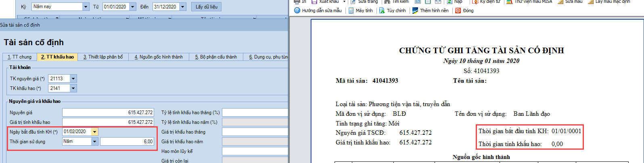Viewport: 644px width, 163px height.
Task: Open Thư viện mẫu MISA template library
Action: [x=510, y=2]
